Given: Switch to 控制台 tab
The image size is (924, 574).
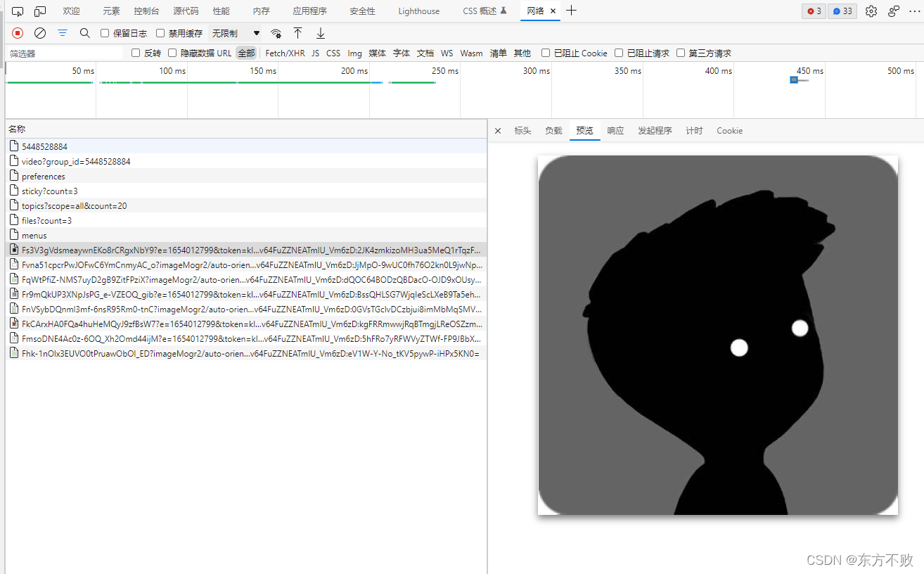Looking at the screenshot, I should [146, 11].
